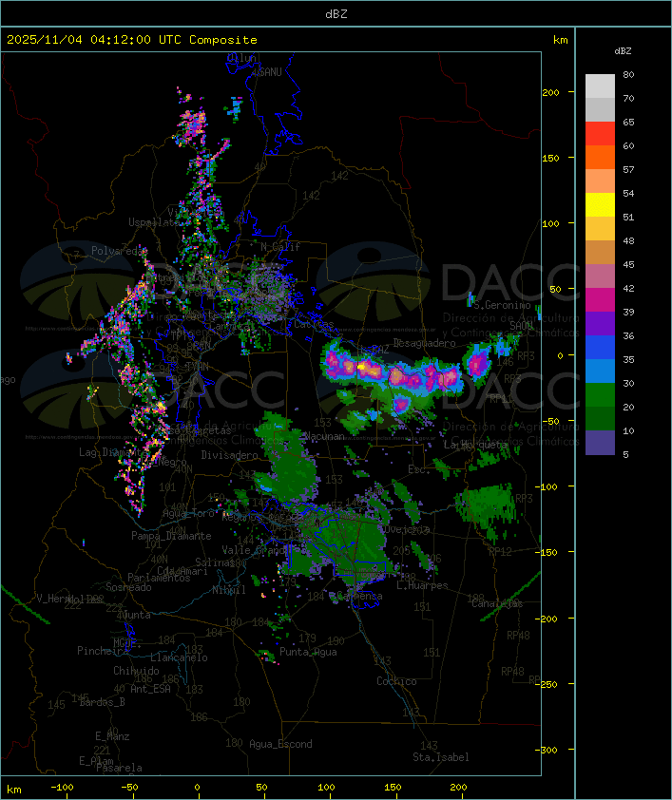Click the 'Agua_Toro' location label

(188, 513)
